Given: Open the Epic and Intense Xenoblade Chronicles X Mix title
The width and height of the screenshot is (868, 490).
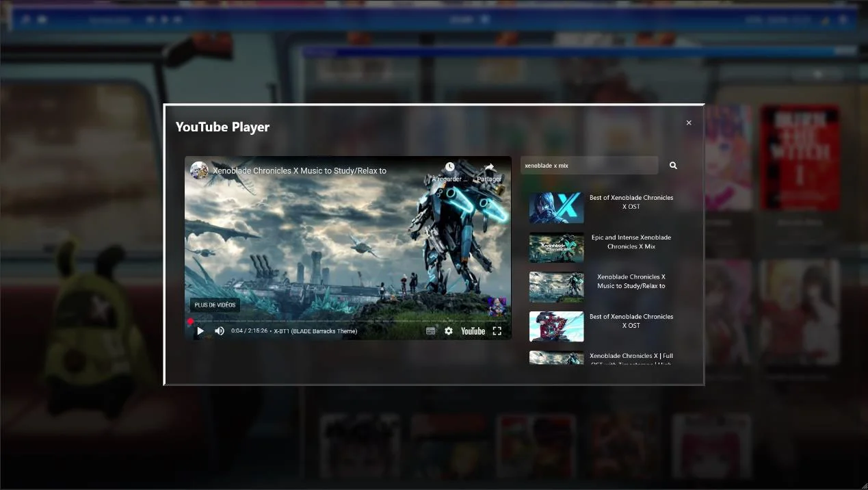Looking at the screenshot, I should click(631, 242).
